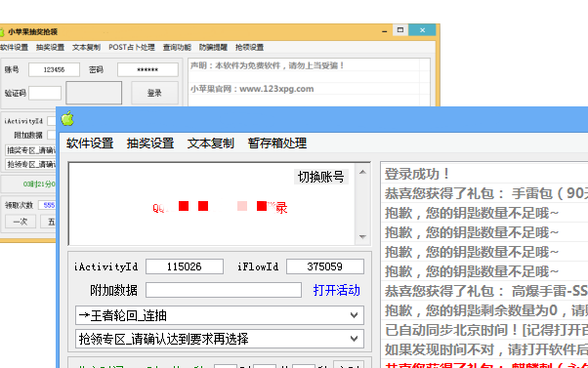Click the red QQ login status text

coord(220,207)
